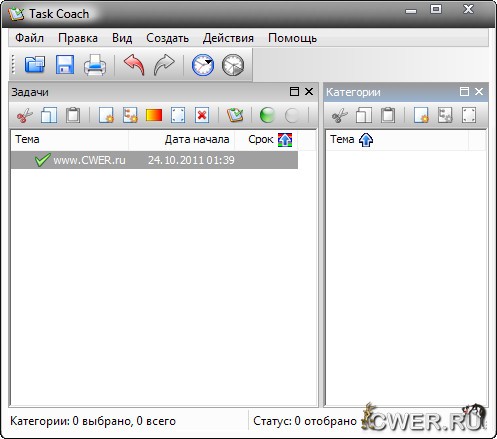This screenshot has width=497, height=439.
Task: Click status text 'Категории: 0 выбрано, 0 всего'
Action: (93, 421)
